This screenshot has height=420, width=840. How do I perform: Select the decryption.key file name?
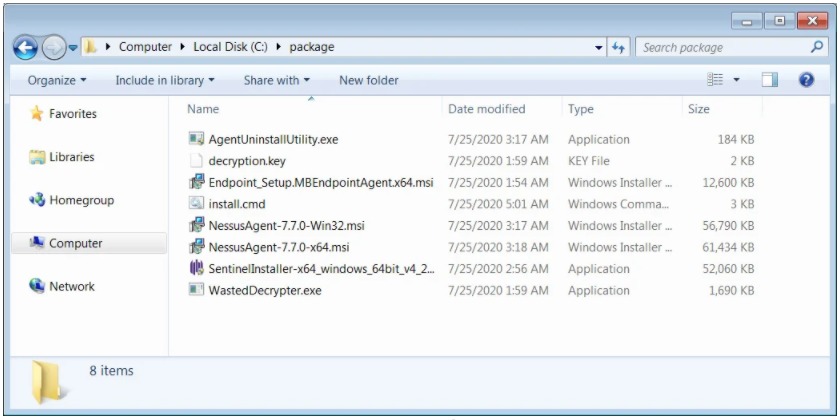247,161
